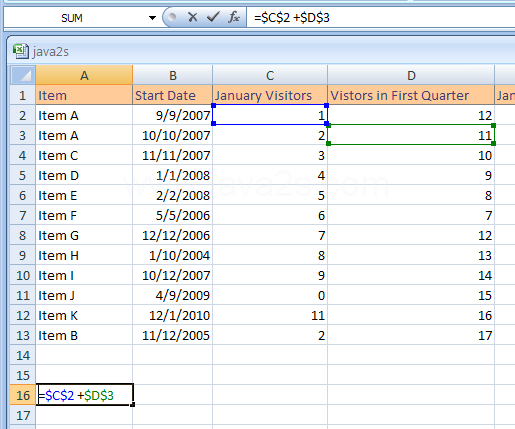
Task: Select column D header
Action: click(411, 75)
